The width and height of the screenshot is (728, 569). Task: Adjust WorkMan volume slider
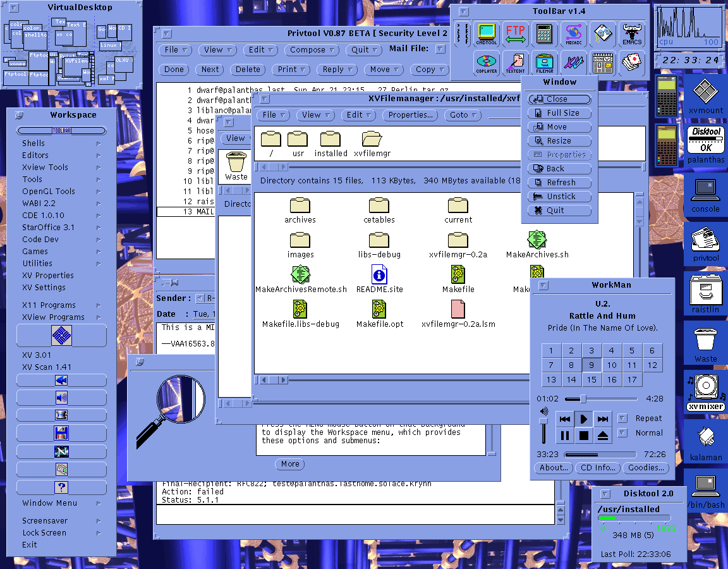543,421
